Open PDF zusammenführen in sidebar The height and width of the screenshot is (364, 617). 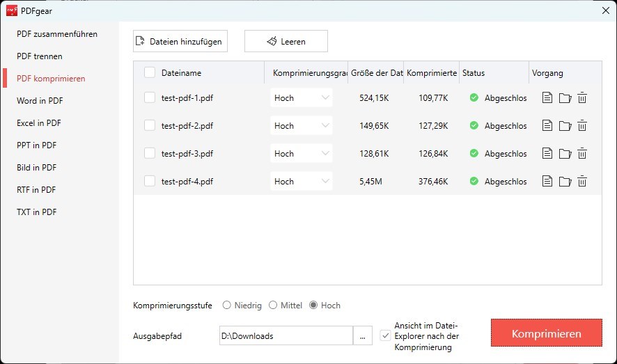57,34
